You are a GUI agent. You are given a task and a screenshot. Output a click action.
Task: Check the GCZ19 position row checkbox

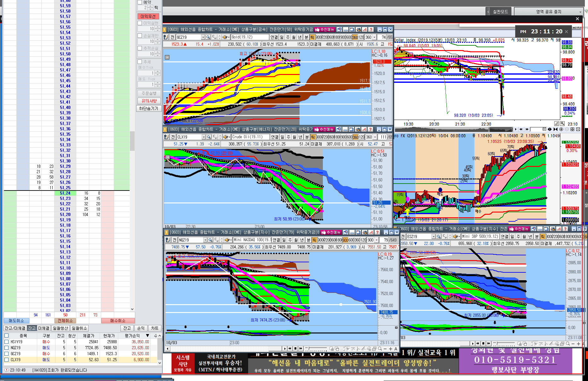[6, 354]
